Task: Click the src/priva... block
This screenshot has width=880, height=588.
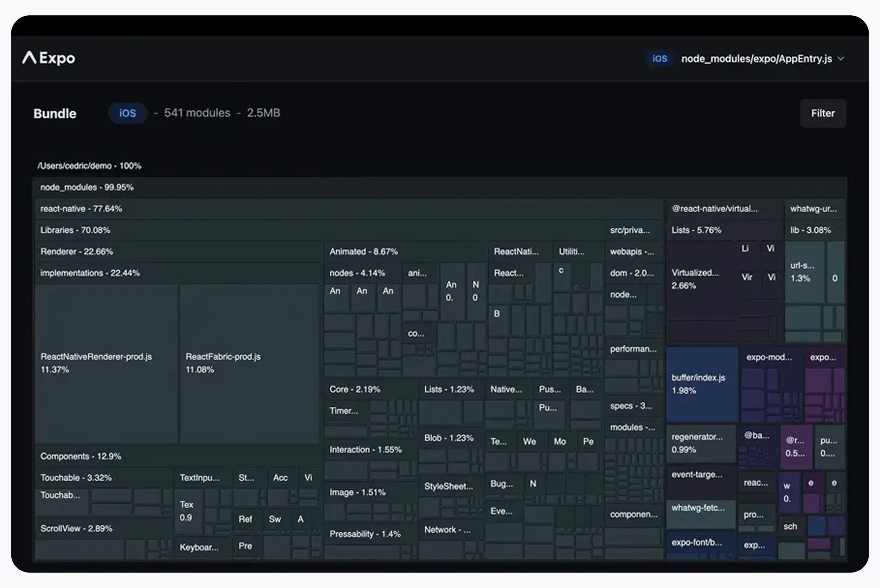Action: tap(634, 230)
